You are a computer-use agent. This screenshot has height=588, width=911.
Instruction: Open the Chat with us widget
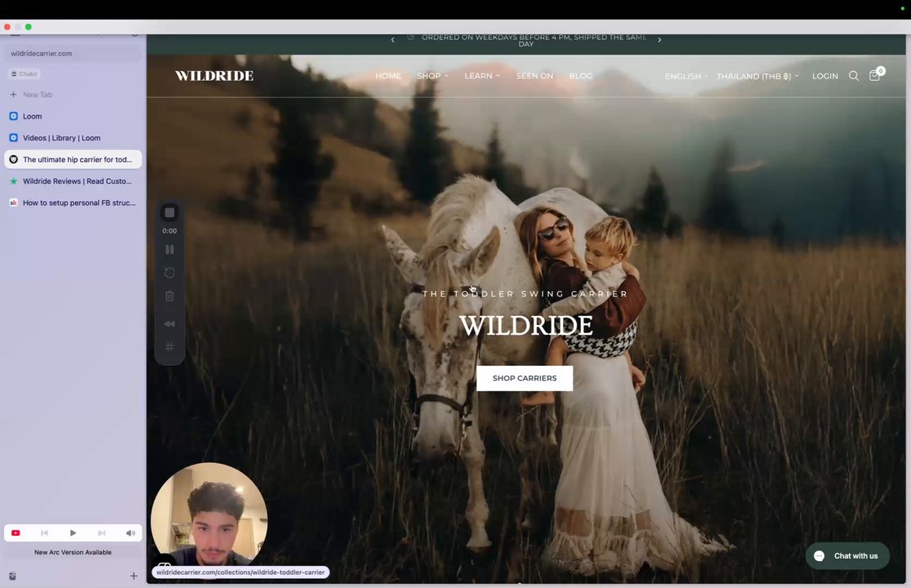tap(847, 555)
